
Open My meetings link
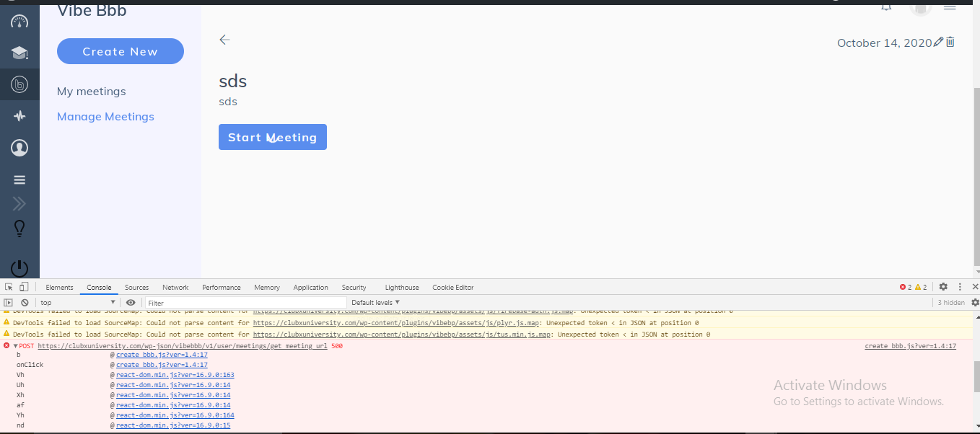pyautogui.click(x=92, y=92)
